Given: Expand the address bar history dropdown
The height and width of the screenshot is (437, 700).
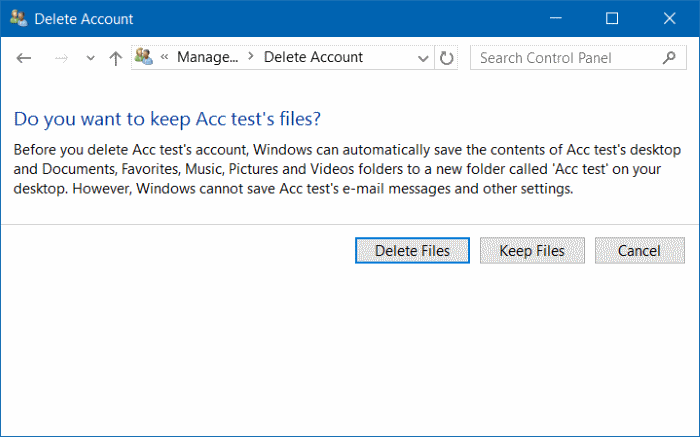Looking at the screenshot, I should tap(423, 58).
